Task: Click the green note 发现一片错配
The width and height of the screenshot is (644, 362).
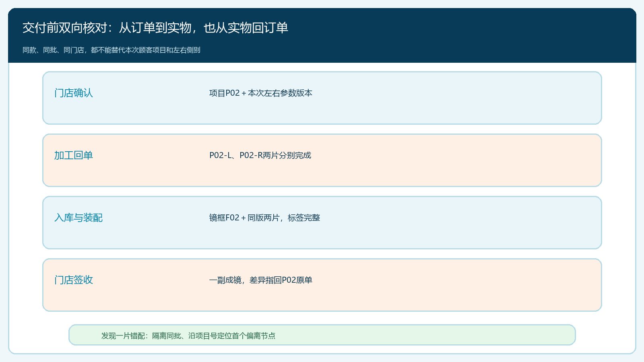Action: point(322,335)
